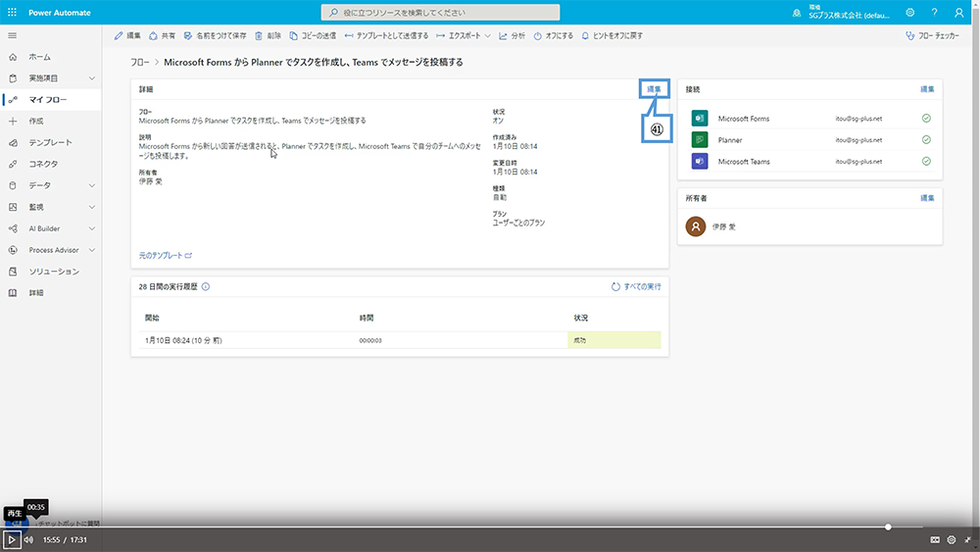Image resolution: width=980 pixels, height=552 pixels.
Task: Edit the 詳細 card via 編集
Action: click(654, 89)
